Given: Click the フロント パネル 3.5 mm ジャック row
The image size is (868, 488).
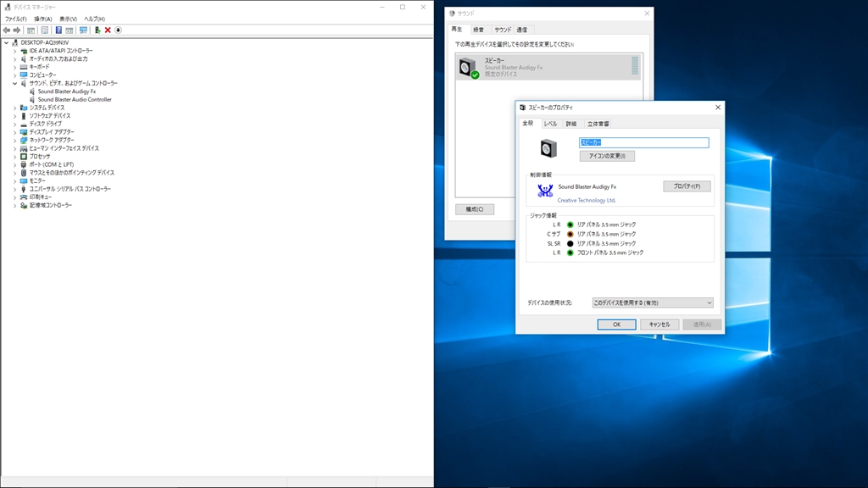Looking at the screenshot, I should pos(598,252).
